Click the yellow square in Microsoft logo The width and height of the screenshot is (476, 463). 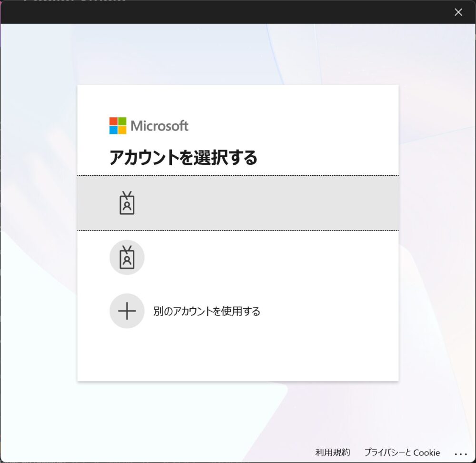coord(122,130)
